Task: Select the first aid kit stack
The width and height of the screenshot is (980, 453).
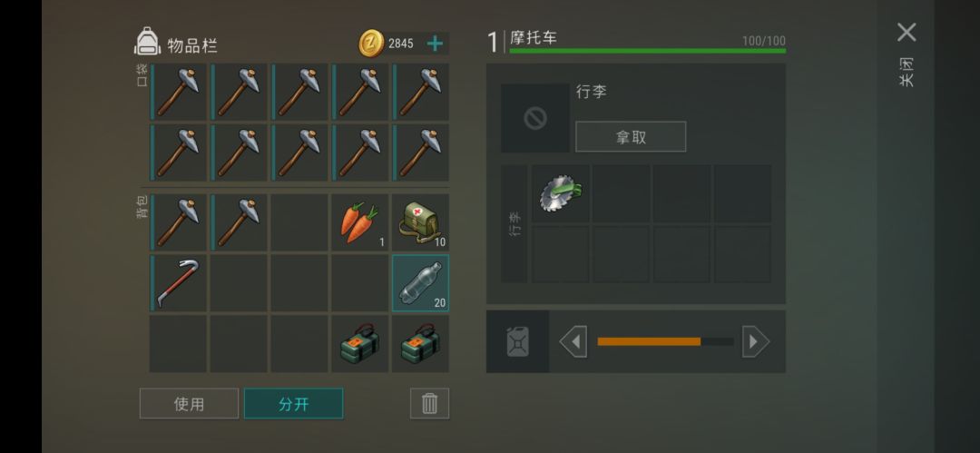Action: coord(421,222)
